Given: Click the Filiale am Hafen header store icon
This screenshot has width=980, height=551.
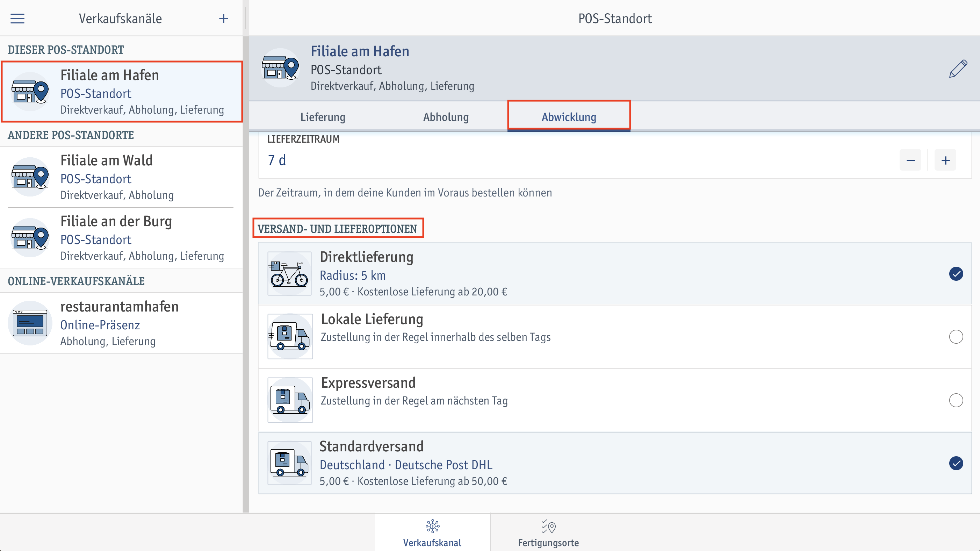Looking at the screenshot, I should coord(280,68).
